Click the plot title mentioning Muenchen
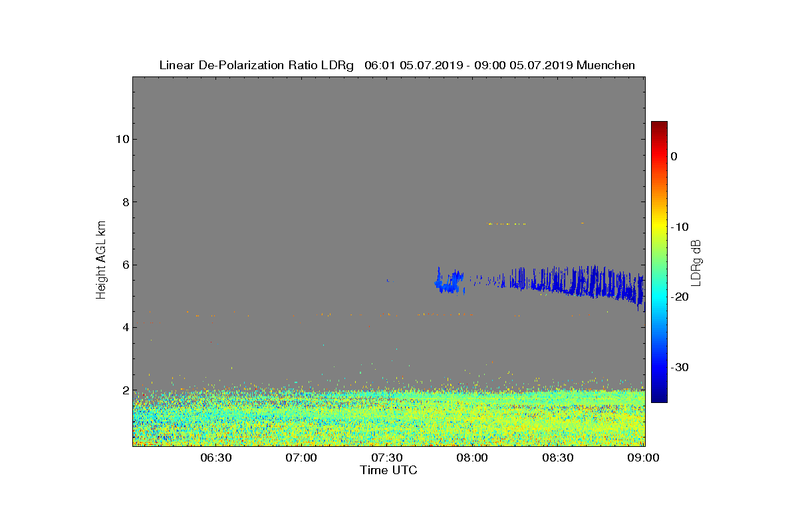This screenshot has width=798, height=532. coord(397,65)
